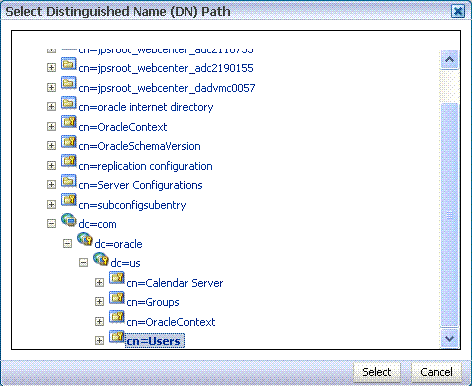This screenshot has width=472, height=386.
Task: Click the scrollbar down arrow
Action: [450, 339]
